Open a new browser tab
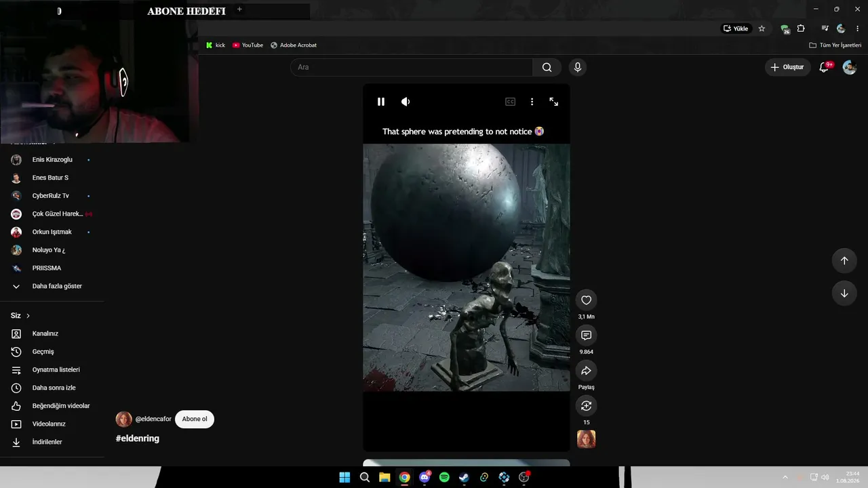Screen dimensions: 868x488 click(239, 9)
